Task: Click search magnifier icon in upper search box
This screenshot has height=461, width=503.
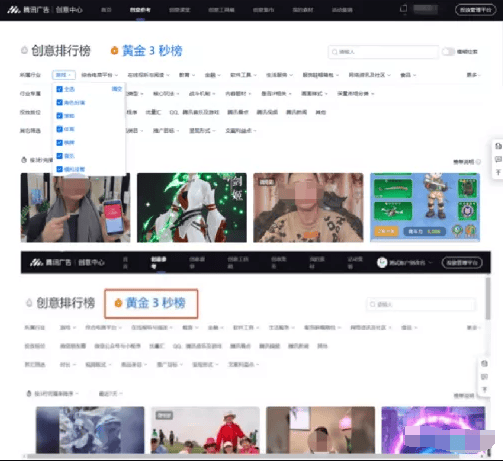Action: (x=334, y=52)
